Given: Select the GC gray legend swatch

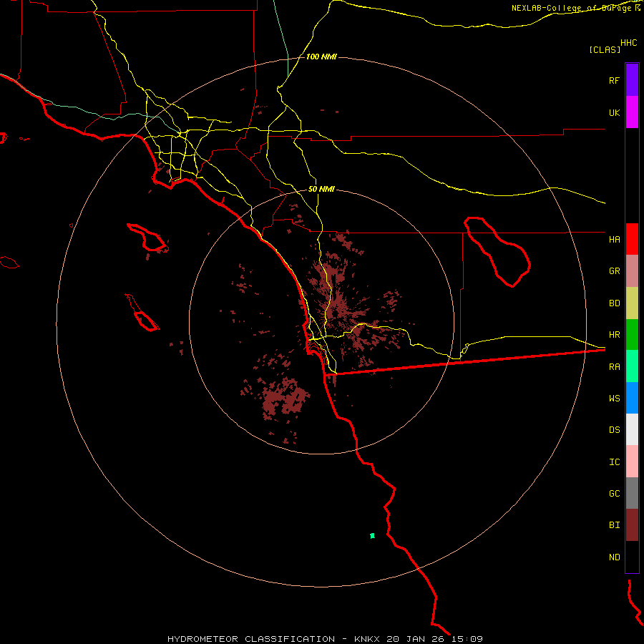Looking at the screenshot, I should pos(632,493).
